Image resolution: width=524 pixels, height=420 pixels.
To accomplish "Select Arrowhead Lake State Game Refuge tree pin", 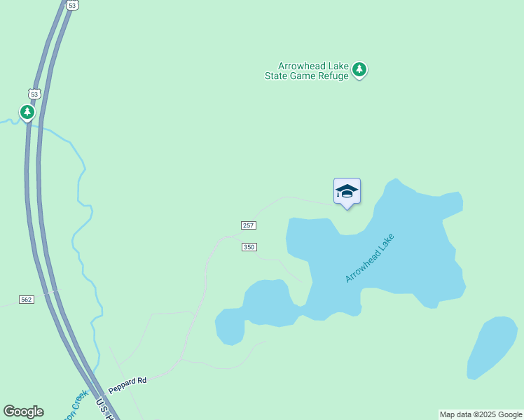I will click(x=359, y=70).
